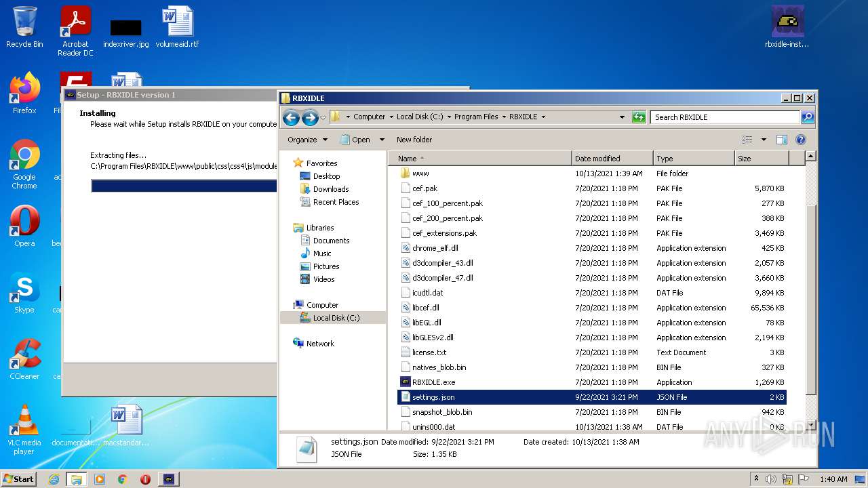868x488 pixels.
Task: Expand Program Files breadcrumb arrow
Action: pyautogui.click(x=504, y=117)
